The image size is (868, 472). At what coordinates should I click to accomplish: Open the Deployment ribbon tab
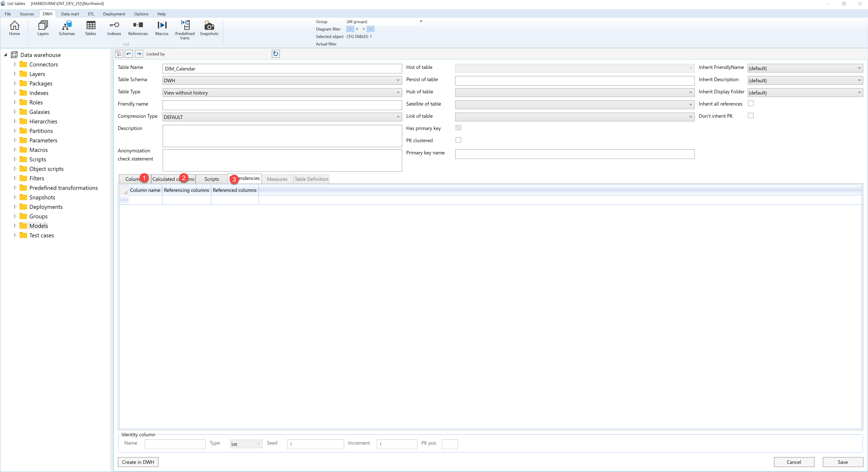tap(114, 14)
